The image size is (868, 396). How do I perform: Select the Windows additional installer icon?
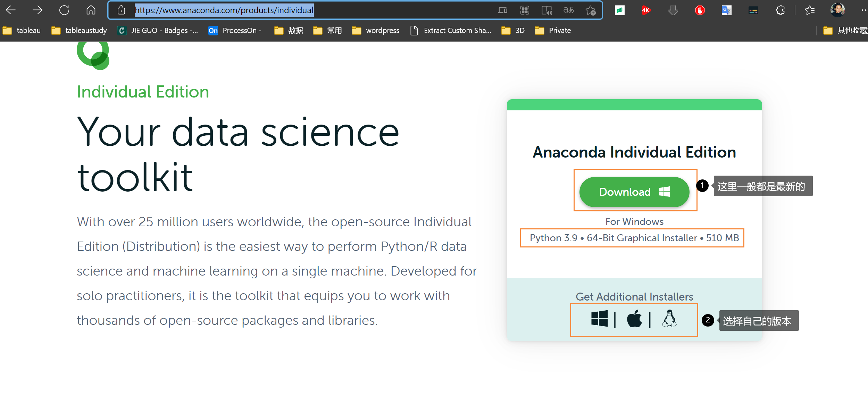tap(599, 319)
